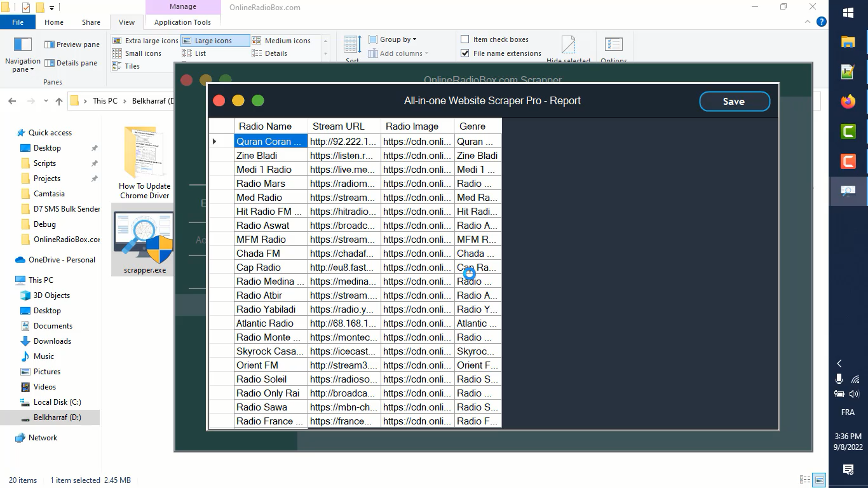Show hidden tray icons chevron

pyautogui.click(x=839, y=363)
